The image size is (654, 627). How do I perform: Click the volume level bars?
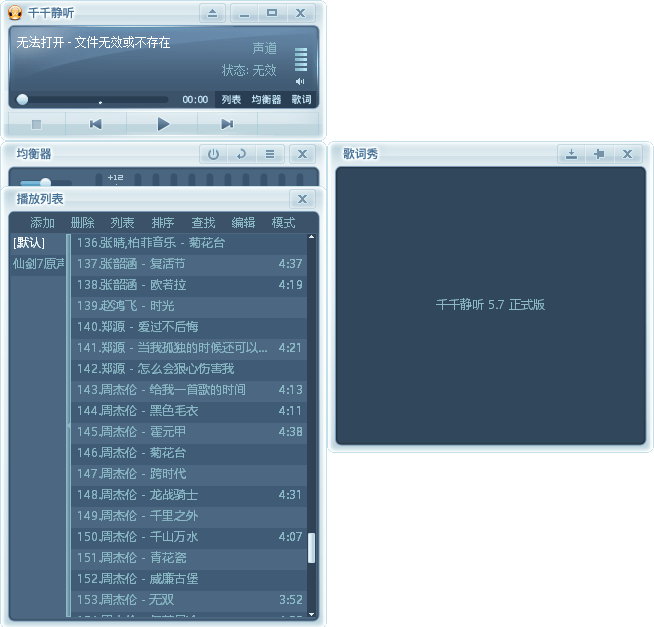click(x=301, y=60)
